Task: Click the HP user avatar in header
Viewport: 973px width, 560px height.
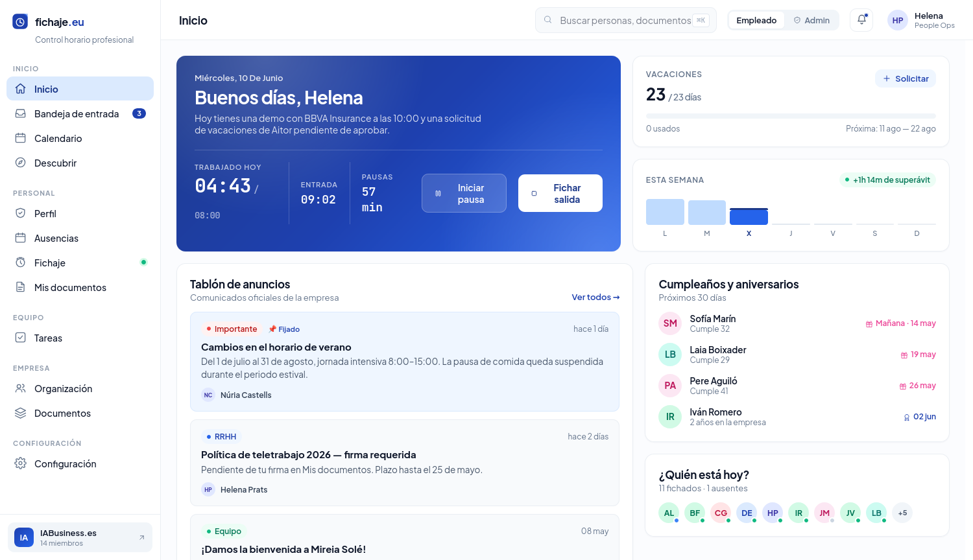Action: pos(898,20)
